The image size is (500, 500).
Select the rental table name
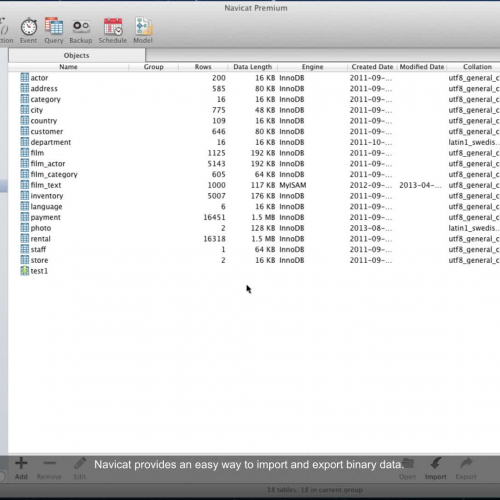tap(40, 239)
